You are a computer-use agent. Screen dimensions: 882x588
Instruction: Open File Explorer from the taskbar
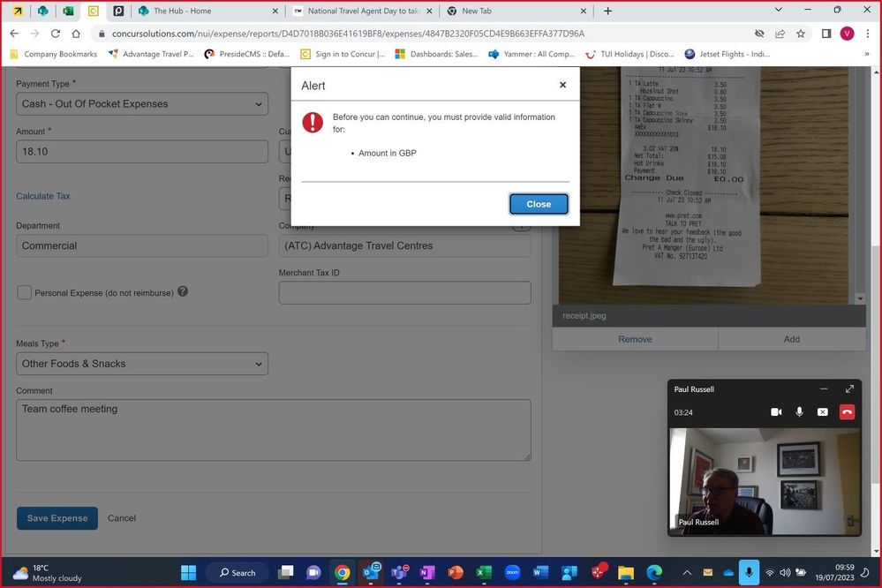pyautogui.click(x=625, y=573)
